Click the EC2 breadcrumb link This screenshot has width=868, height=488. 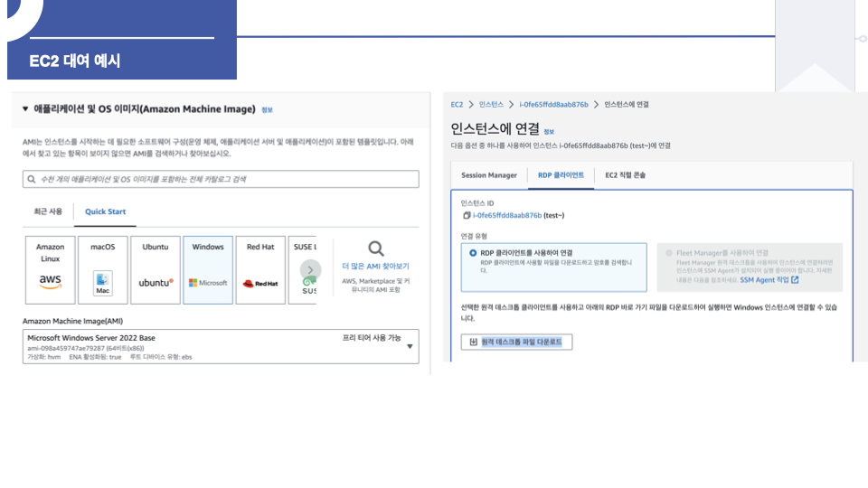(x=457, y=105)
